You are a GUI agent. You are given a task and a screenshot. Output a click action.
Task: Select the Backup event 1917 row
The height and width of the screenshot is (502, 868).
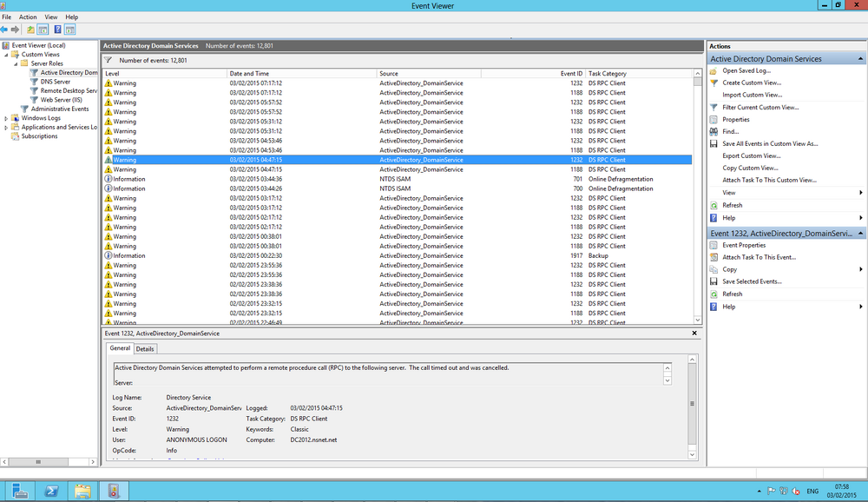pos(398,255)
